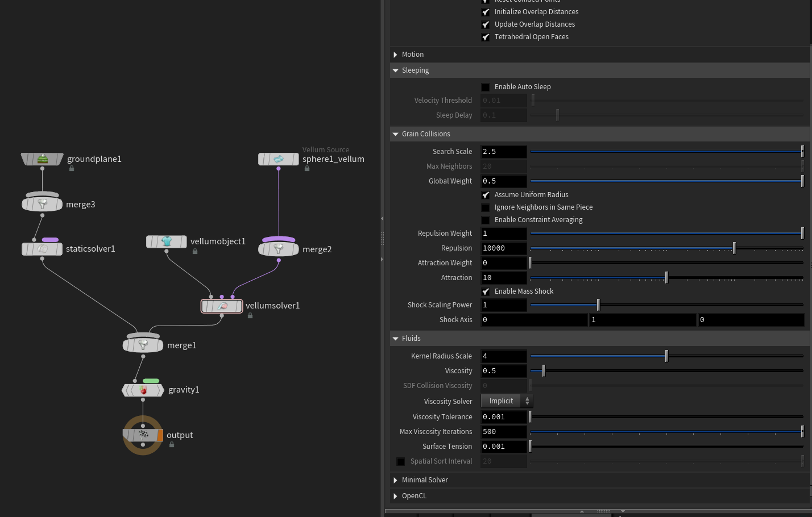Image resolution: width=812 pixels, height=517 pixels.
Task: Click the Kernel Radius Scale slider
Action: click(666, 356)
